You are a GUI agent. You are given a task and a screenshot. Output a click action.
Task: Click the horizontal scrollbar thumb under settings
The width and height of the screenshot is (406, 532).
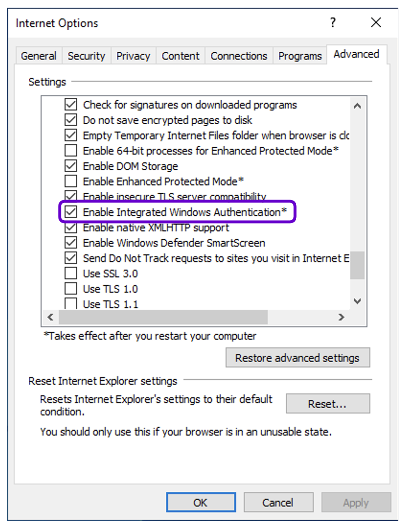163,317
